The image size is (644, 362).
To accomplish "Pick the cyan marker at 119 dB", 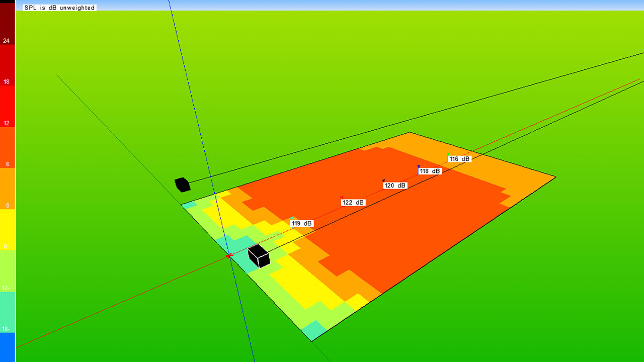I will click(x=293, y=218).
